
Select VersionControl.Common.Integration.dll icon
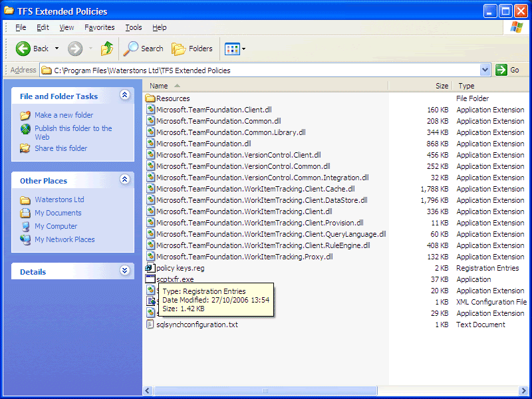(151, 178)
